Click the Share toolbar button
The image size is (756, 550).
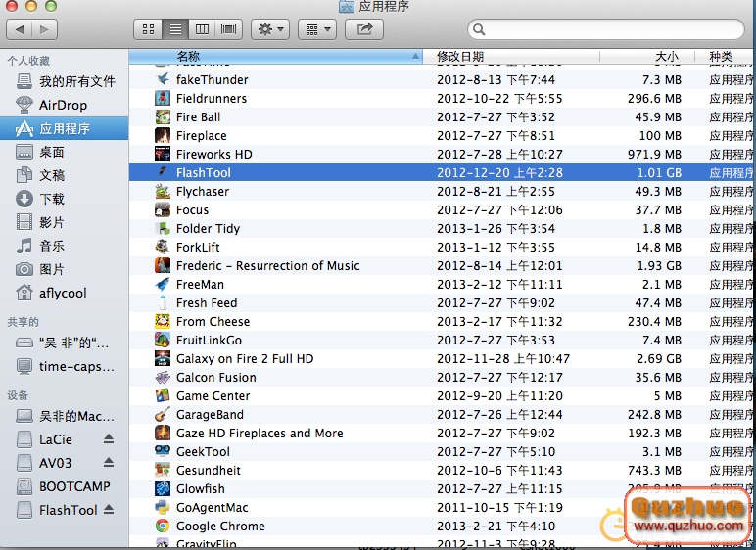364,30
